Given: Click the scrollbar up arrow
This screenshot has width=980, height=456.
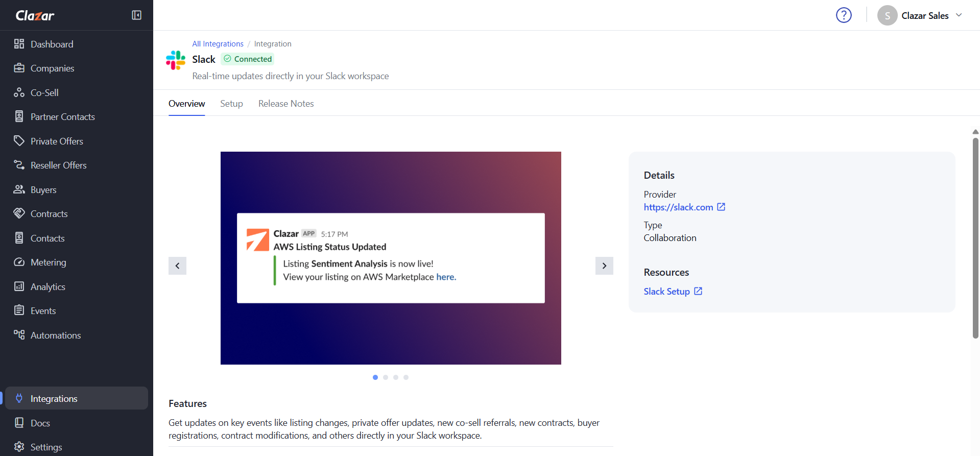Looking at the screenshot, I should (x=975, y=132).
